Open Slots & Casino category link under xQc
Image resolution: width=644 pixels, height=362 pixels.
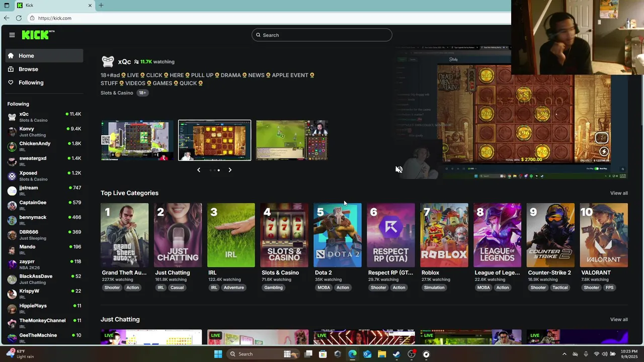117,93
